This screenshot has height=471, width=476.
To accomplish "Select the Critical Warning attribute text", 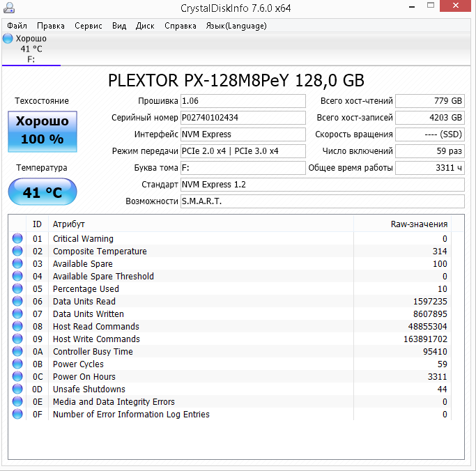I will [x=83, y=239].
